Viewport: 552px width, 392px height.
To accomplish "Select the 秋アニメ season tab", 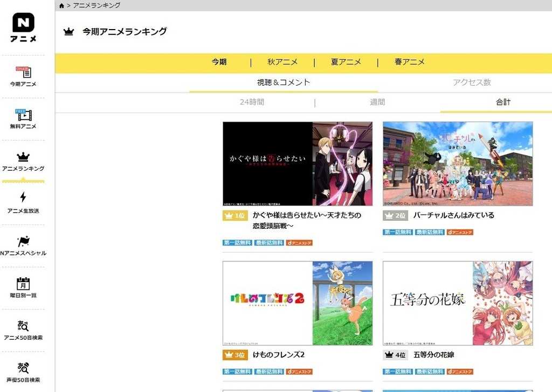I will pyautogui.click(x=282, y=62).
